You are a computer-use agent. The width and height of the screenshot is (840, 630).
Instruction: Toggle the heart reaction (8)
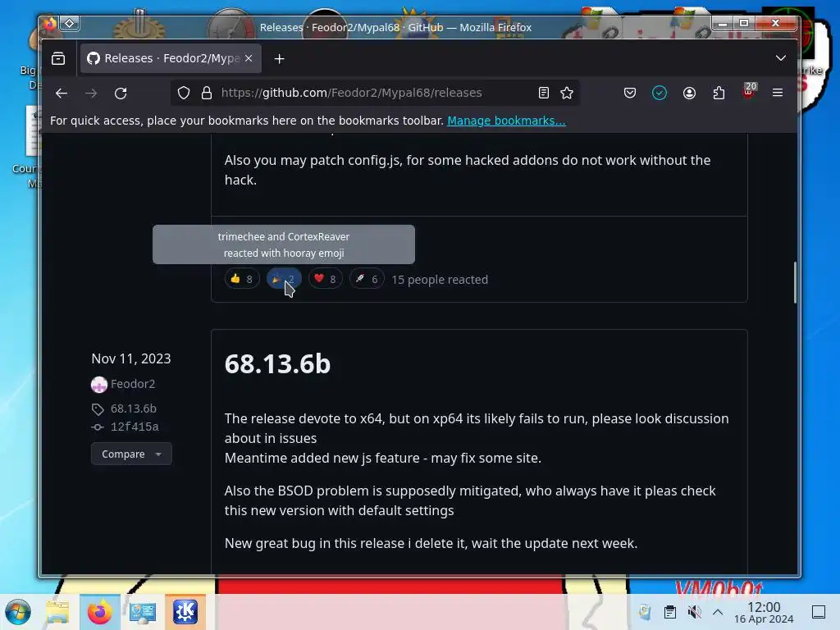325,279
